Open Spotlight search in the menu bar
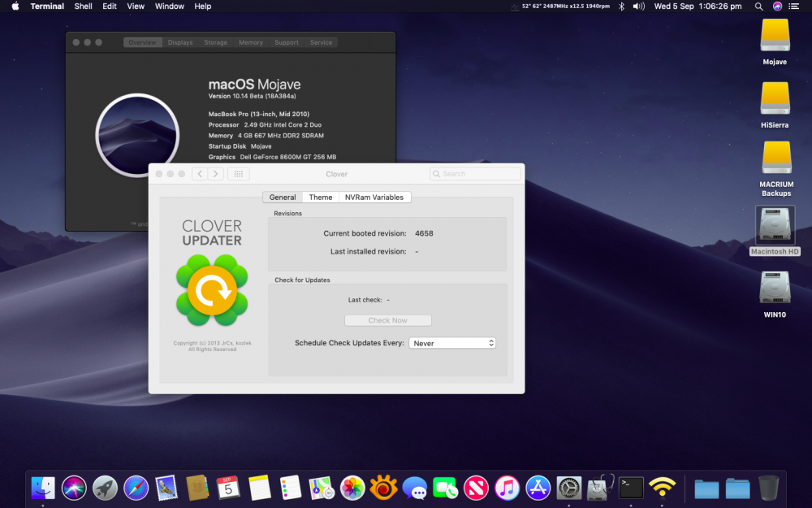Screen dimensions: 812x508 point(758,7)
